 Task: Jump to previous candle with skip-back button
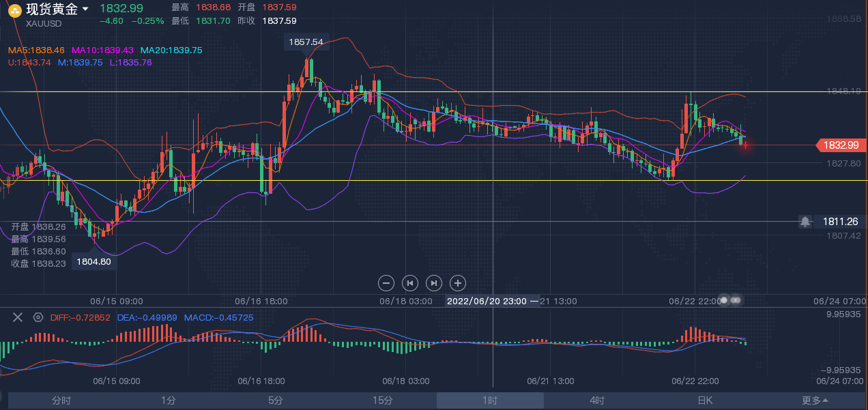410,282
